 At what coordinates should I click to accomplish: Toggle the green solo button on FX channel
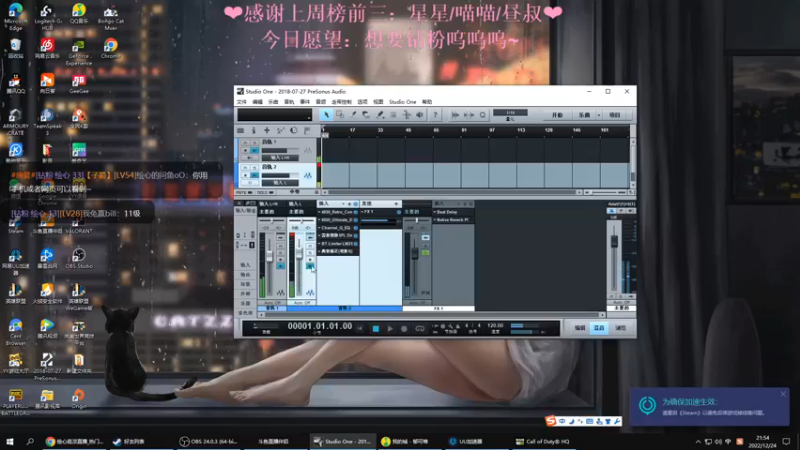[x=425, y=253]
